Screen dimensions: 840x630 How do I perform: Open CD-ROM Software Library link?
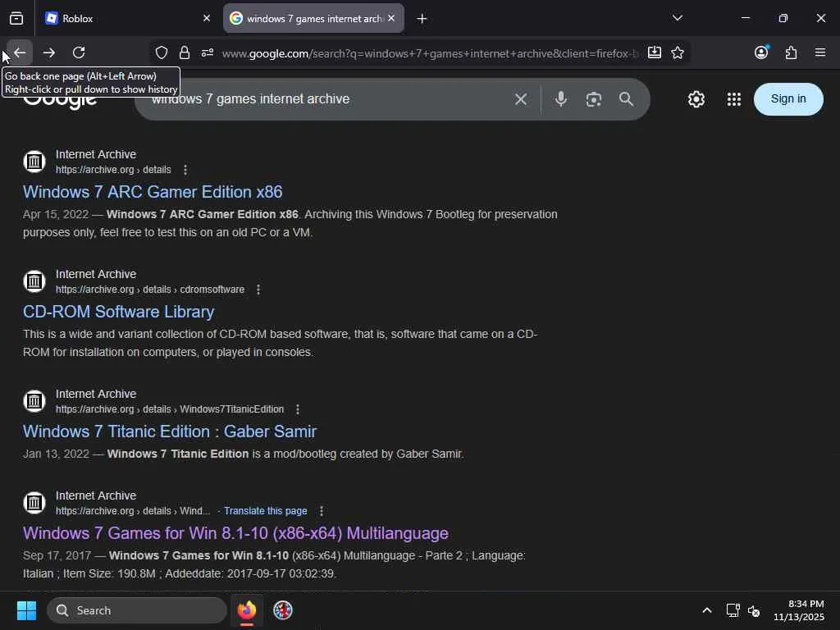point(118,312)
